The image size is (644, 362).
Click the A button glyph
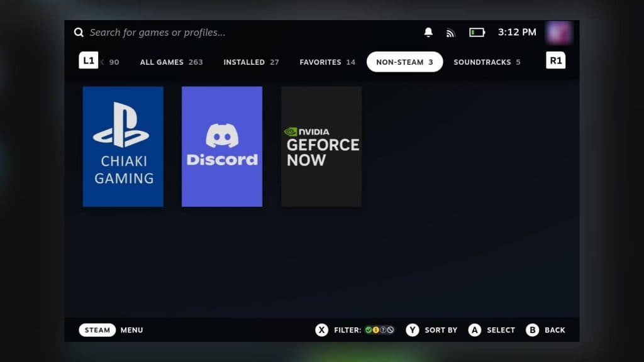(x=474, y=330)
